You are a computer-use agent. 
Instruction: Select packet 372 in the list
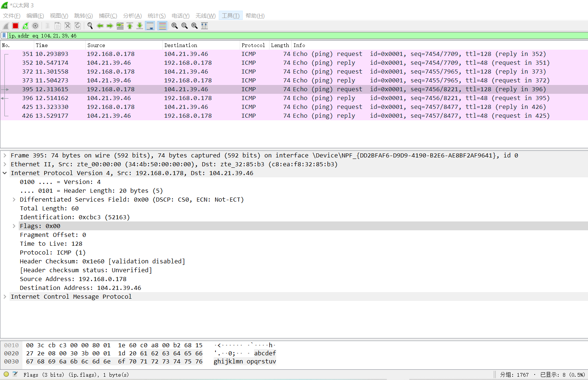294,72
